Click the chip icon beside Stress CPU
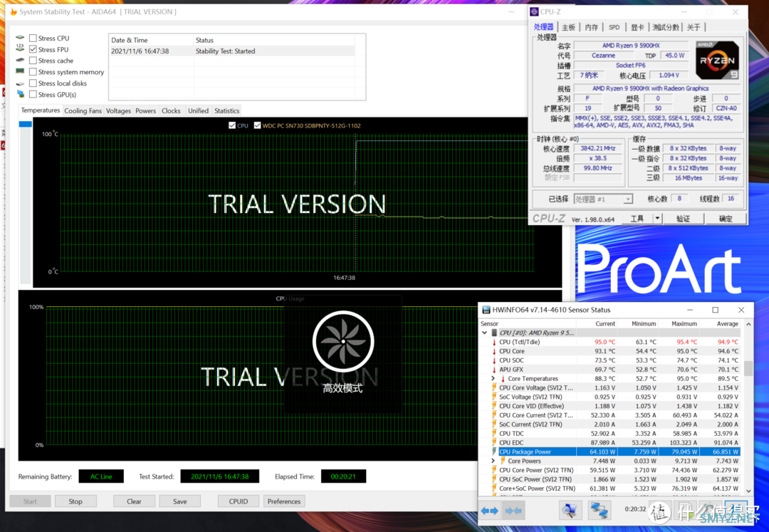 (20, 38)
